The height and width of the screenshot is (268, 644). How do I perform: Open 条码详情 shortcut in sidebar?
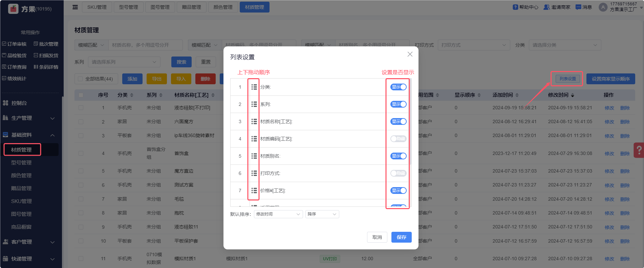[46, 67]
